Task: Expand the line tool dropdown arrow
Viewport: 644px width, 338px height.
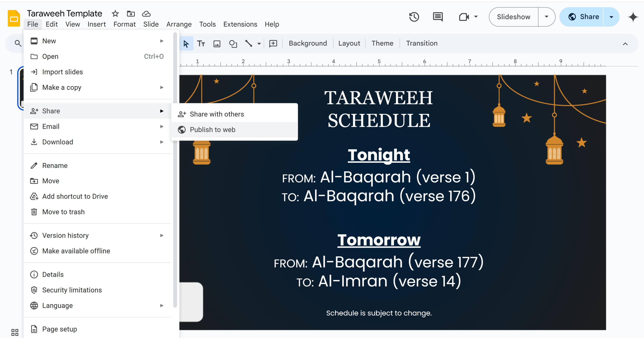Action: pyautogui.click(x=259, y=44)
